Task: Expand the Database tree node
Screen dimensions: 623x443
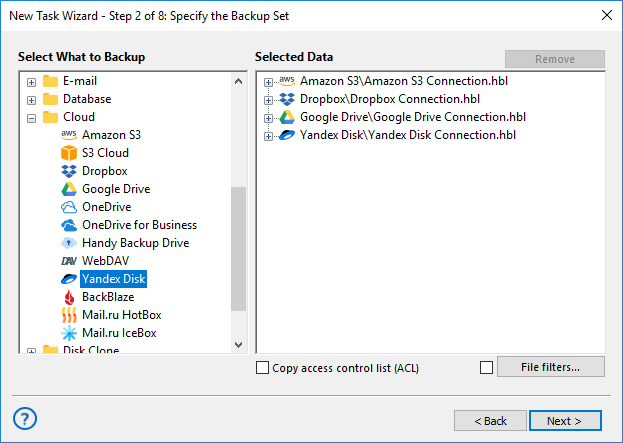Action: coord(31,100)
